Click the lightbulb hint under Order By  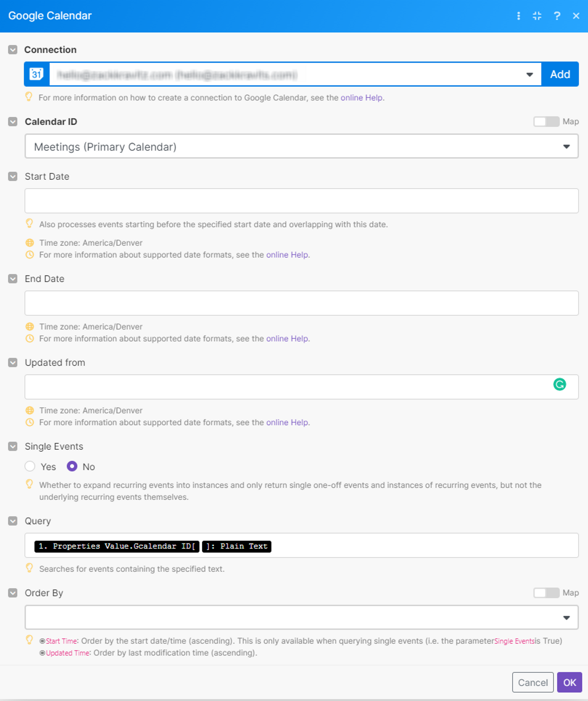click(29, 640)
